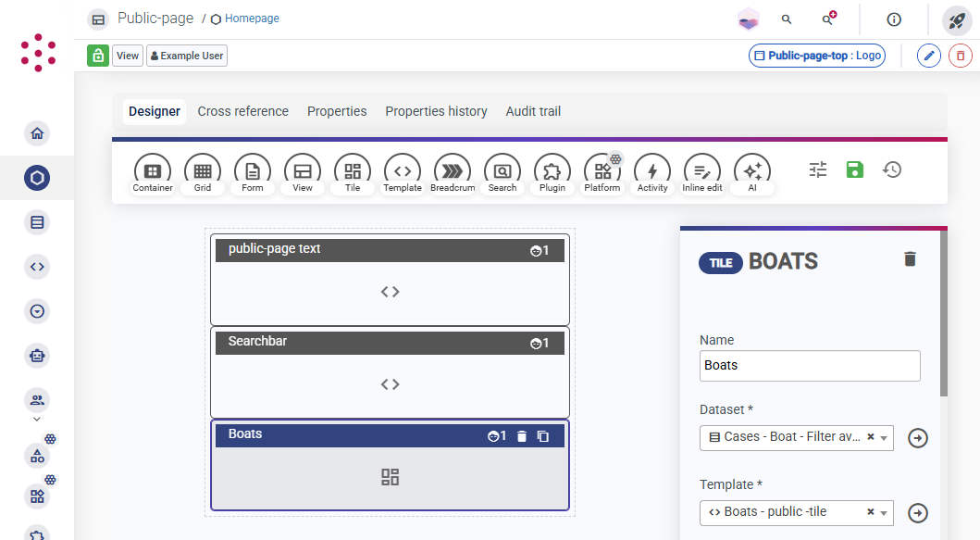Delete the Boats block via header trash icon
980x540 pixels.
[x=522, y=436]
